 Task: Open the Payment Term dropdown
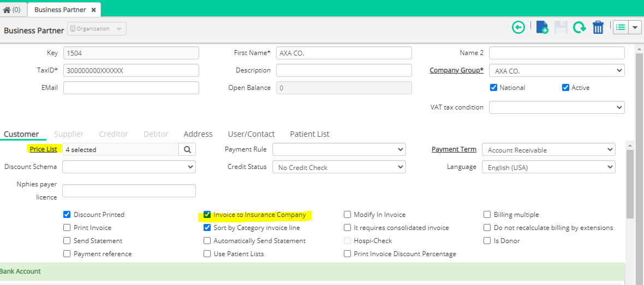click(x=548, y=150)
